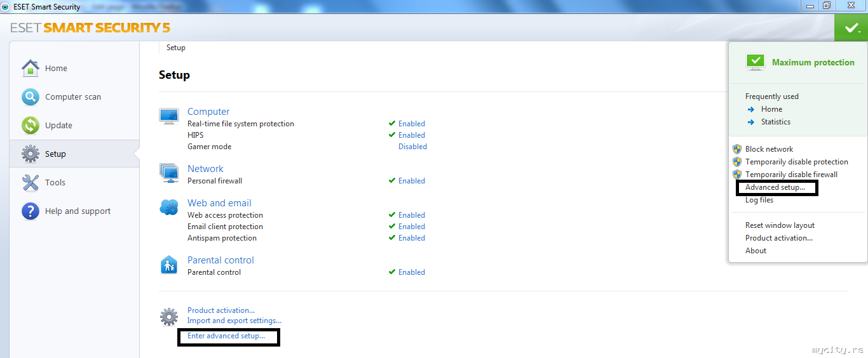Click shield icon beside Temporarily disable protection
This screenshot has height=358, width=868.
pyautogui.click(x=737, y=162)
